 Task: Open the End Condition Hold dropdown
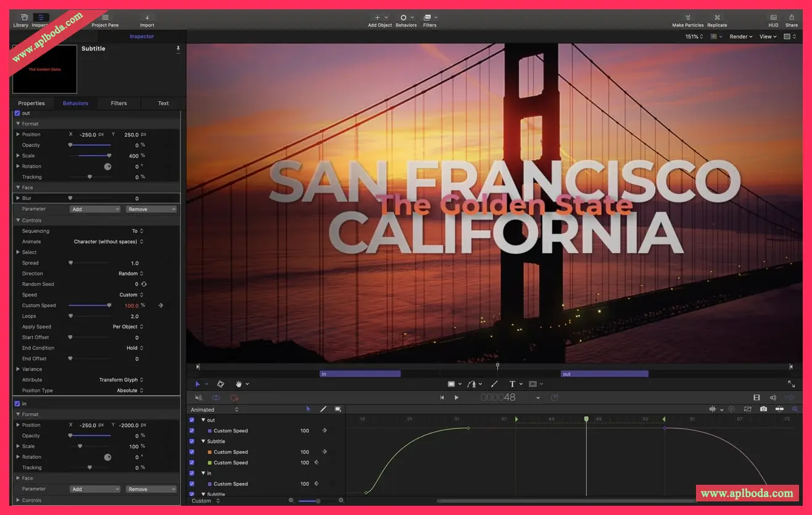click(x=135, y=348)
